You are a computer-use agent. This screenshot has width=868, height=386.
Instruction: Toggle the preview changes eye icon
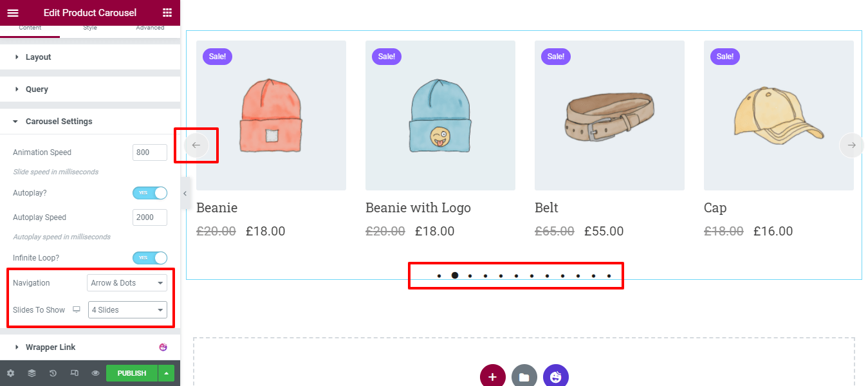pyautogui.click(x=95, y=373)
